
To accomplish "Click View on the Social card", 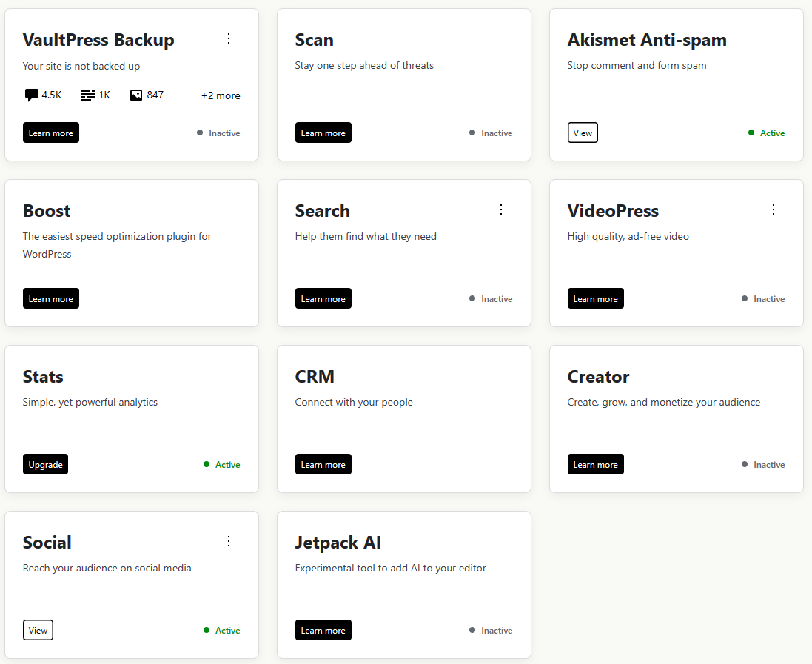I will point(38,630).
